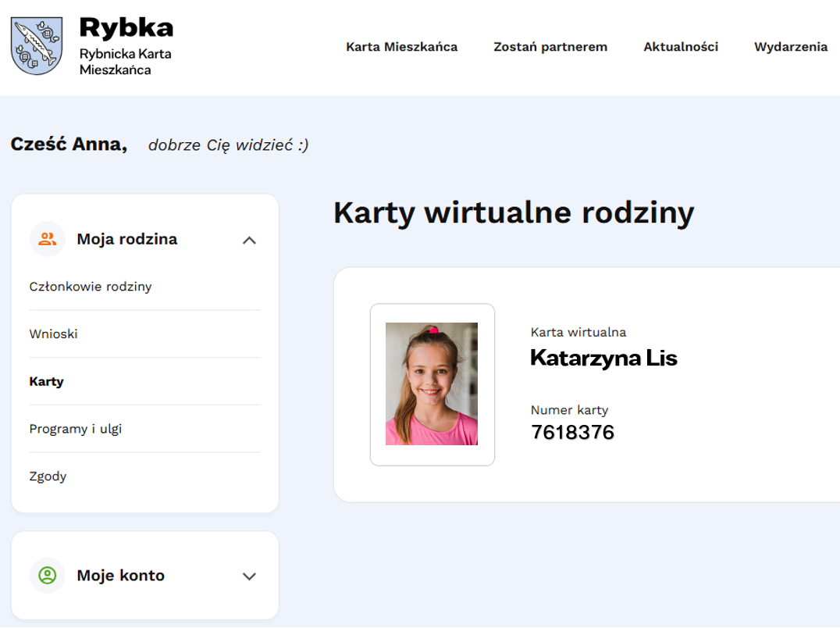Open Zostań partnerem menu item
This screenshot has width=840, height=628.
pos(550,47)
